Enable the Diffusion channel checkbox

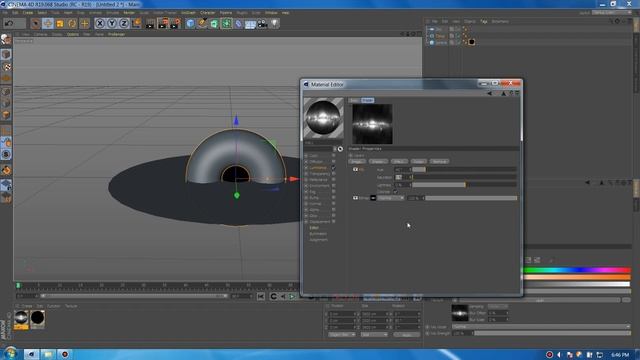pyautogui.click(x=333, y=162)
